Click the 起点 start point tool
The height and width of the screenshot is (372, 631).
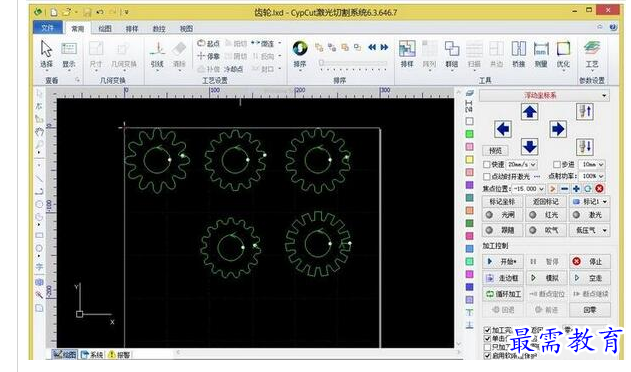click(208, 43)
